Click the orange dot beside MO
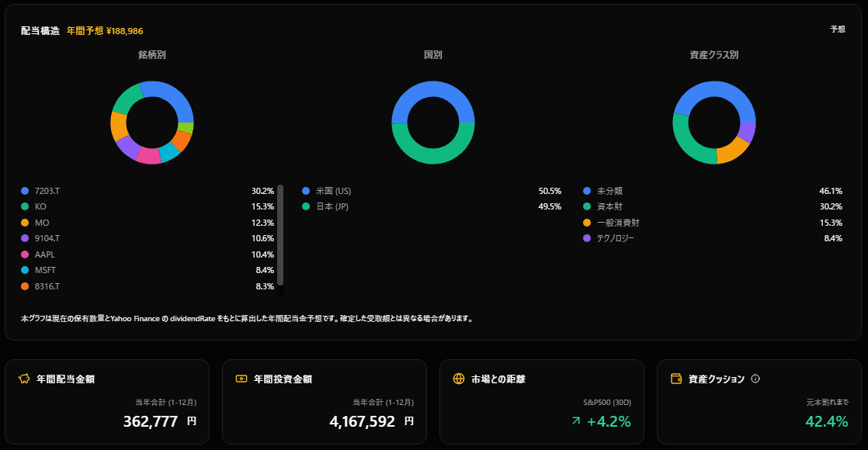868x450 pixels. coord(24,222)
